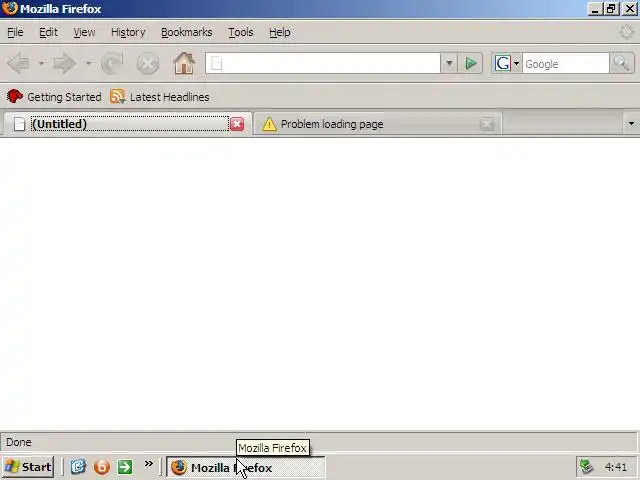Open the File menu
640x480 pixels.
(15, 32)
